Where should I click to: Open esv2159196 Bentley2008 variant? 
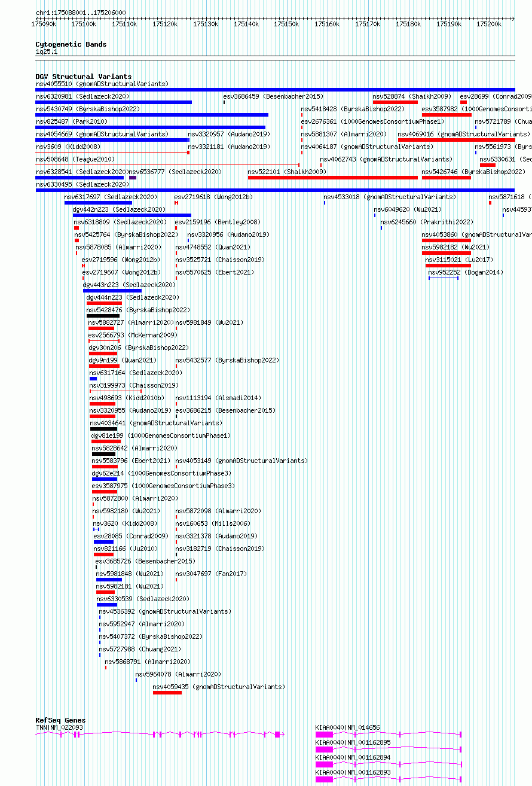(x=218, y=222)
